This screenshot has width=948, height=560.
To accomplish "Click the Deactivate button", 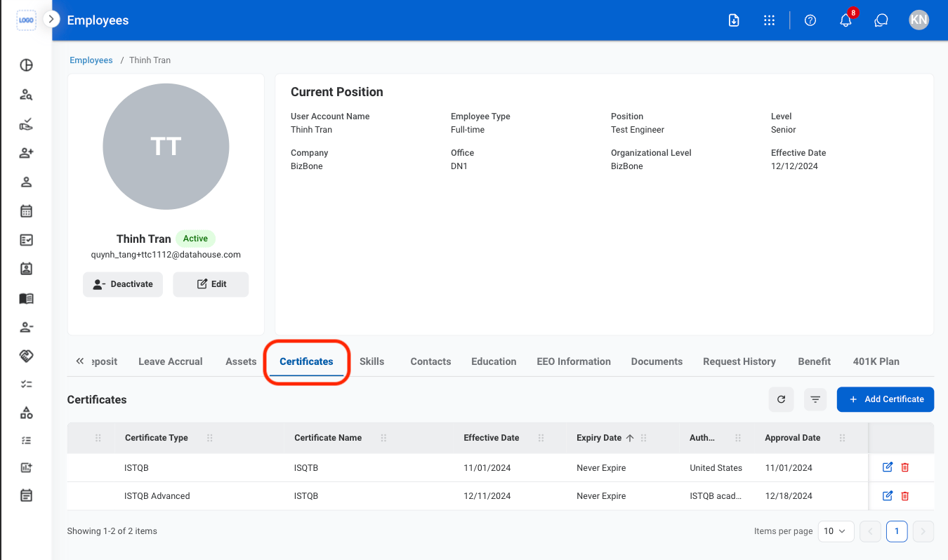I will pyautogui.click(x=123, y=284).
